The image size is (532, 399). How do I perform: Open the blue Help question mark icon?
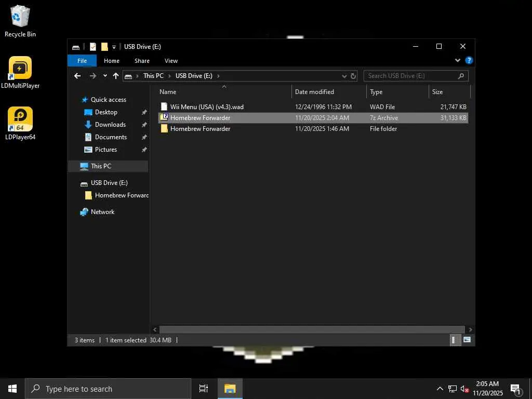(469, 60)
